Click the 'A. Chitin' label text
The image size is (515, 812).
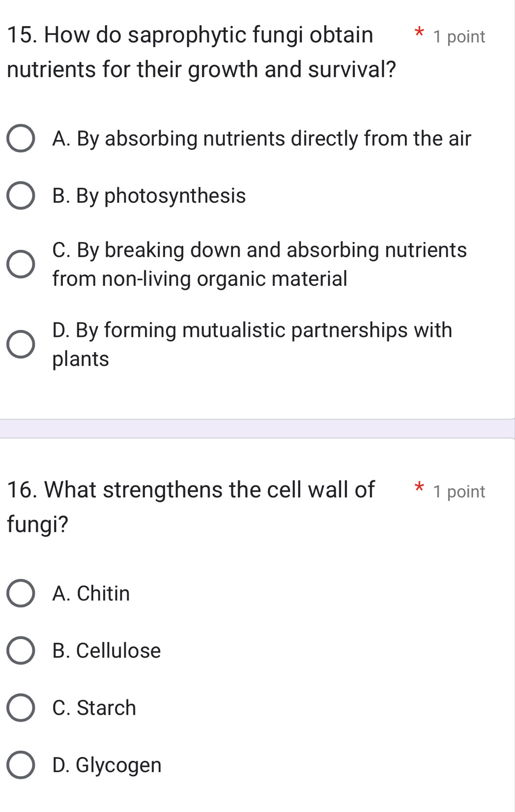point(91,593)
